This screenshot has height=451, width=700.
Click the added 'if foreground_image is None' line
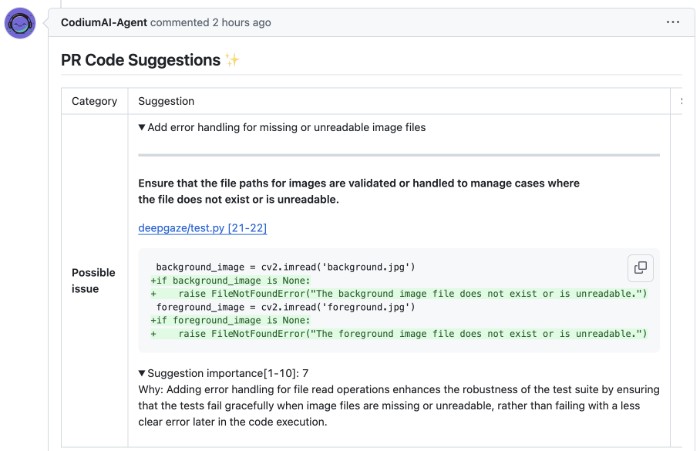[x=230, y=320]
